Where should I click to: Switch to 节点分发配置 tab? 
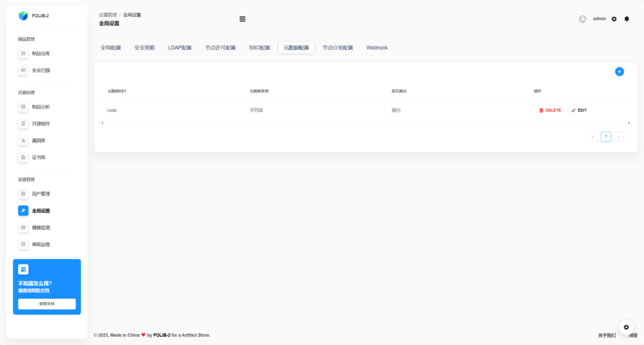coord(338,48)
